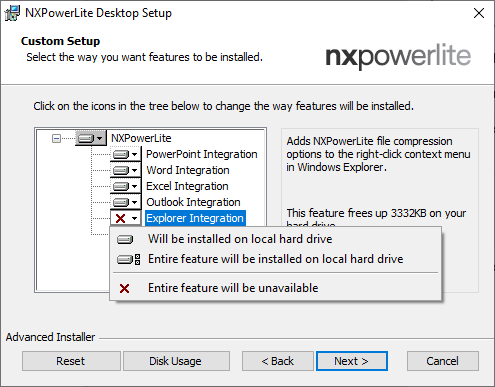Open NXPowerLite root feature drive dropdown
This screenshot has height=387, width=495.
click(x=91, y=138)
